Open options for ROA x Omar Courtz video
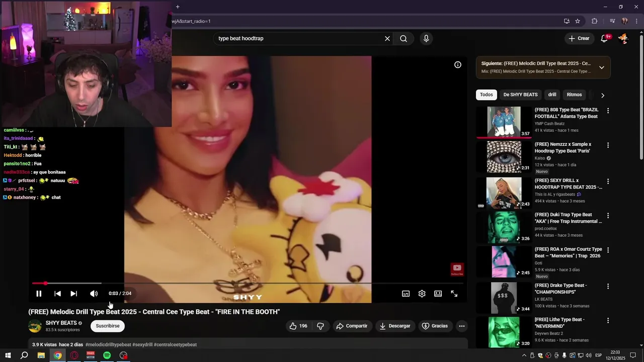This screenshot has width=644, height=362. coord(608,250)
